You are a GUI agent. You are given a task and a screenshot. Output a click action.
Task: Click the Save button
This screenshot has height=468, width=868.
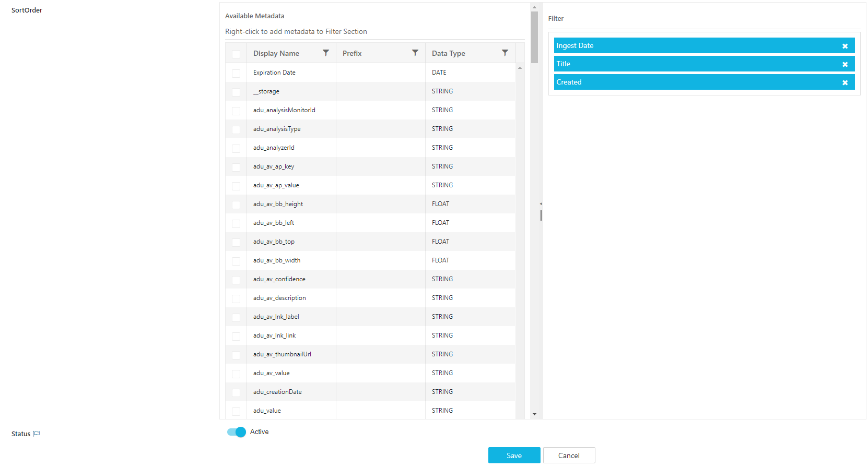coord(514,455)
